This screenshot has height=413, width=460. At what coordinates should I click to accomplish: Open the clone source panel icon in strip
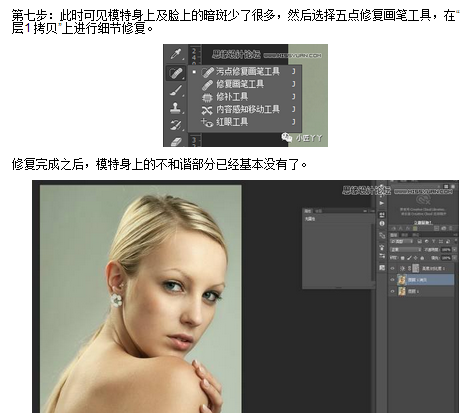(x=382, y=236)
